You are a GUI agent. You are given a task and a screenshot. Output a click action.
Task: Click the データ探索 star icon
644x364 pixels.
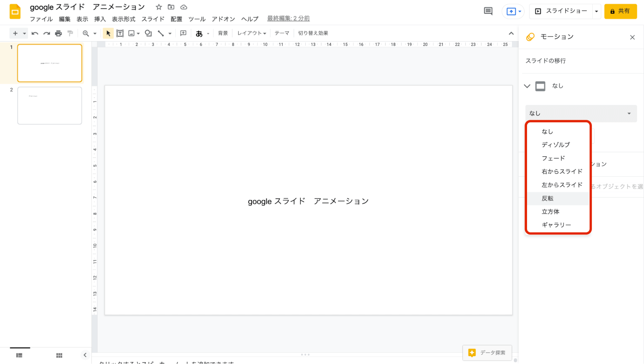[x=472, y=353]
